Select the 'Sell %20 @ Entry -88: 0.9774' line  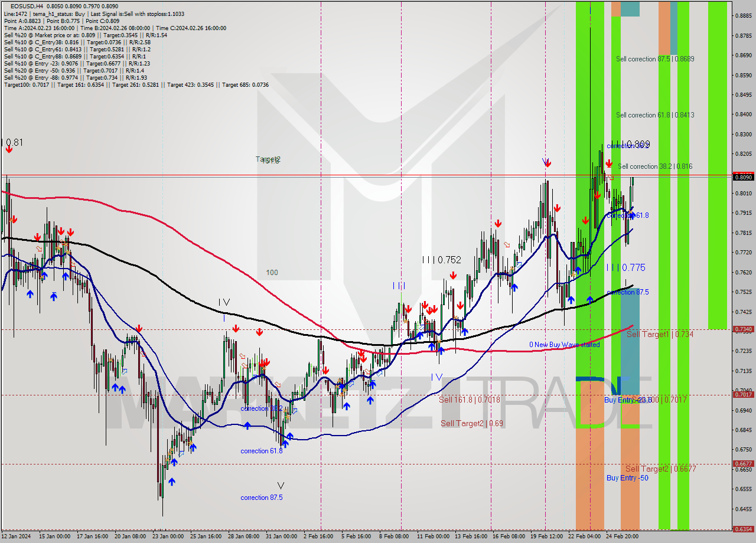[75, 77]
